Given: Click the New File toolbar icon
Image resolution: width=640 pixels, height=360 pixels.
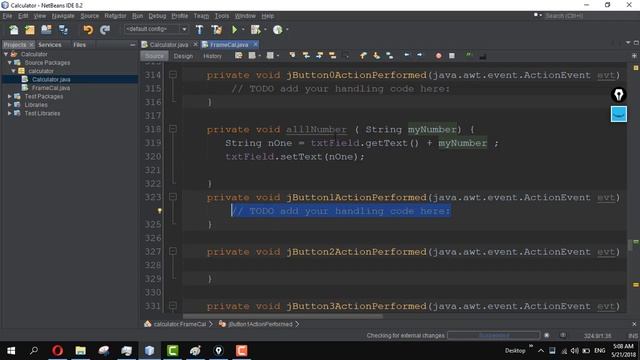Looking at the screenshot, I should pyautogui.click(x=13, y=30).
